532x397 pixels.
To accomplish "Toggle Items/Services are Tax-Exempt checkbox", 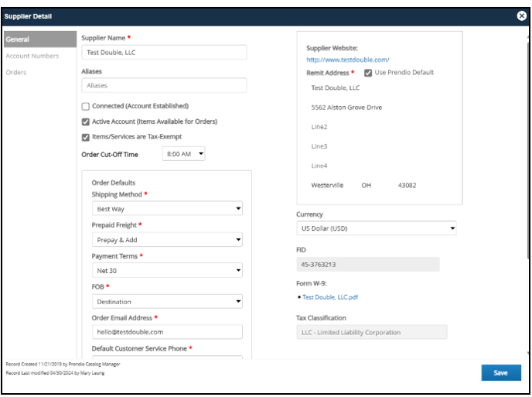I will pos(86,138).
